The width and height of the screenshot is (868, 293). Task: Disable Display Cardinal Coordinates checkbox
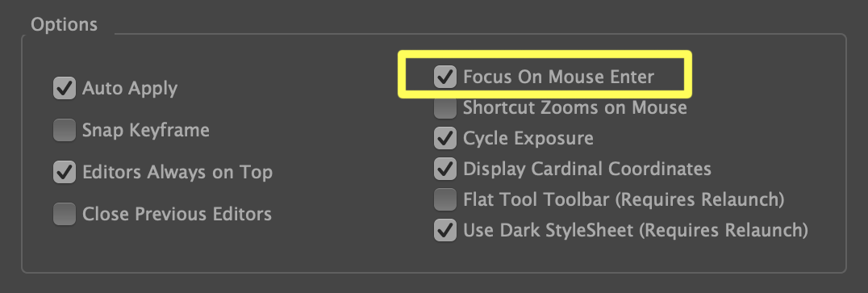[445, 169]
